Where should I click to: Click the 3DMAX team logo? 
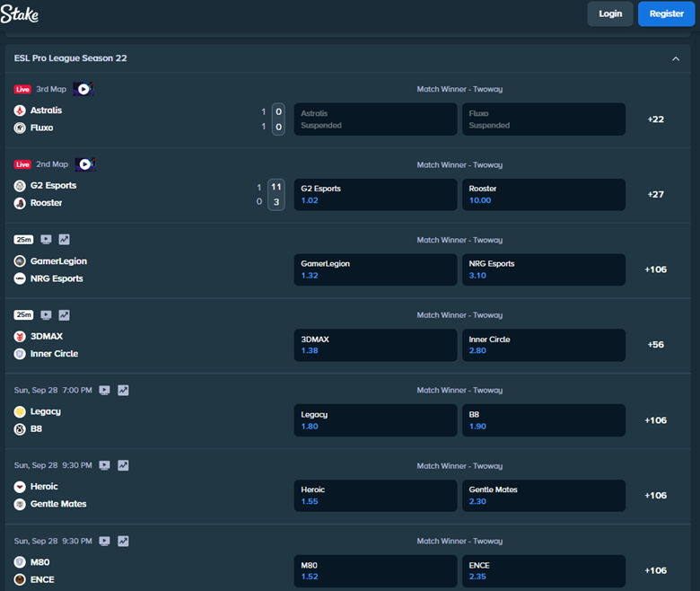20,337
